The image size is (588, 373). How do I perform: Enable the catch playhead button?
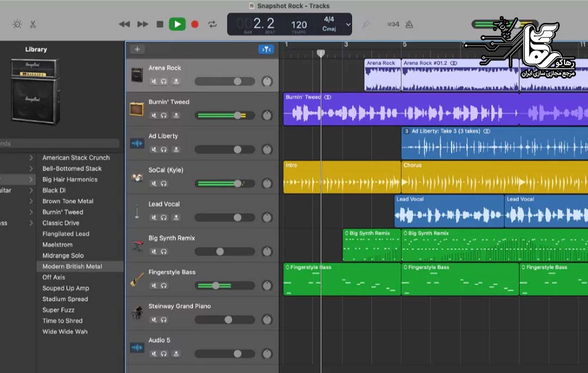266,49
